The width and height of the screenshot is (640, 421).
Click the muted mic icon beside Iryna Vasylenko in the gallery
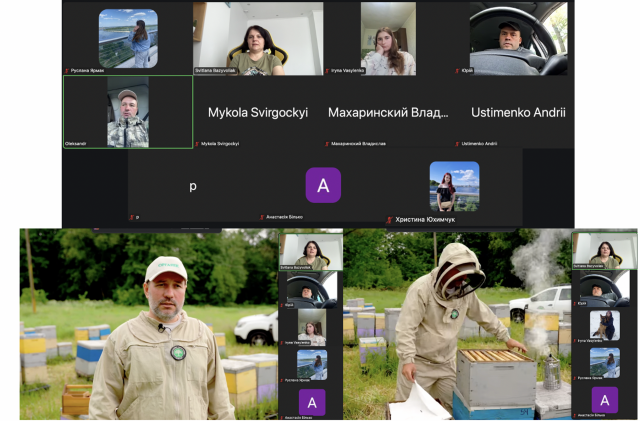click(327, 71)
